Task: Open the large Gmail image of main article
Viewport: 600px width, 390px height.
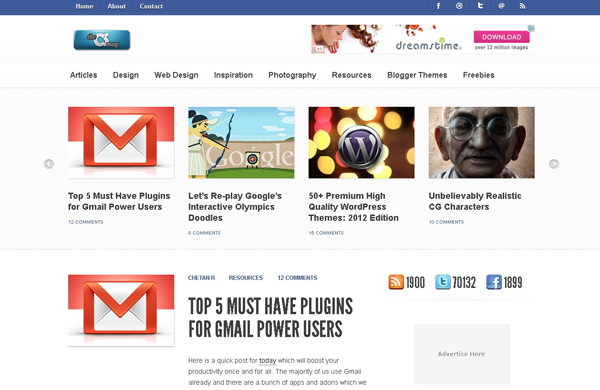Action: tap(121, 310)
